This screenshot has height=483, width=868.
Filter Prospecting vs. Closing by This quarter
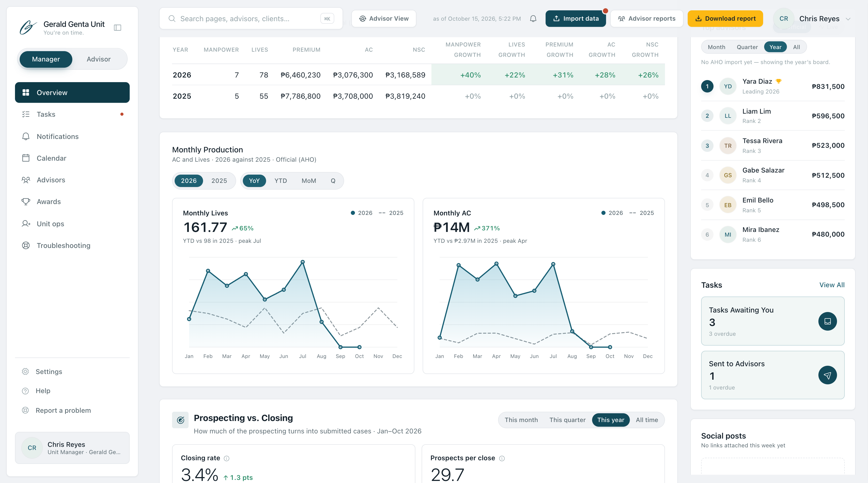click(568, 420)
